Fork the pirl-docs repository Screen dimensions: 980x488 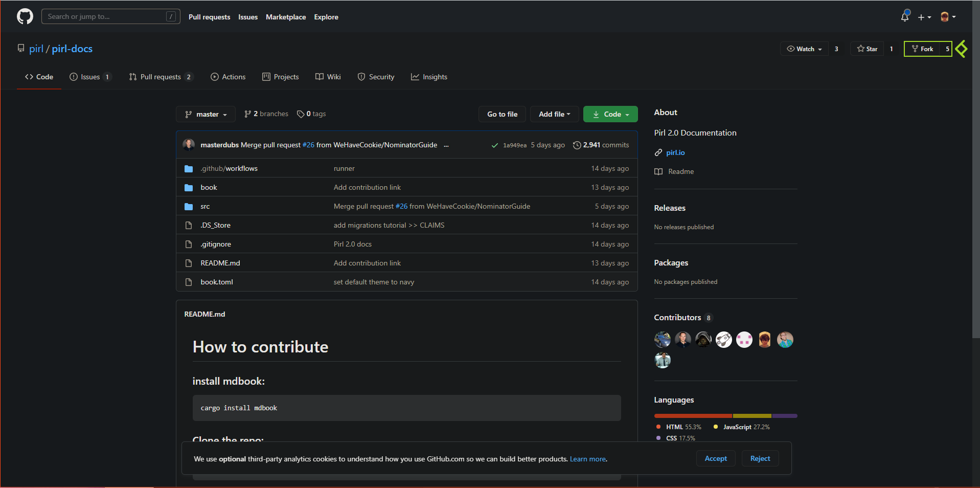[923, 49]
